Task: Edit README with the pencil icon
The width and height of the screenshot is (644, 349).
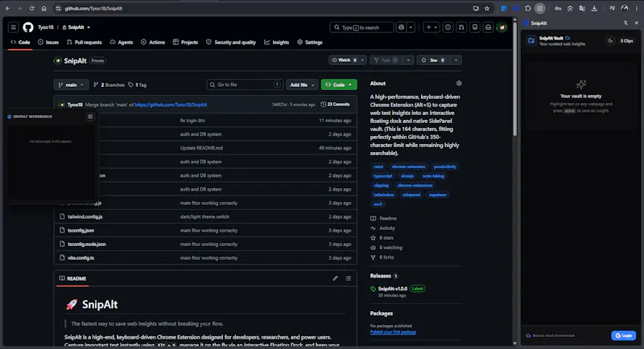Action: click(335, 278)
